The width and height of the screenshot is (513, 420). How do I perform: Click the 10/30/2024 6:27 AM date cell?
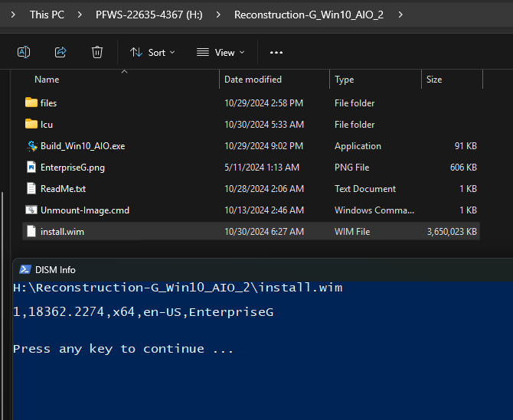(264, 232)
